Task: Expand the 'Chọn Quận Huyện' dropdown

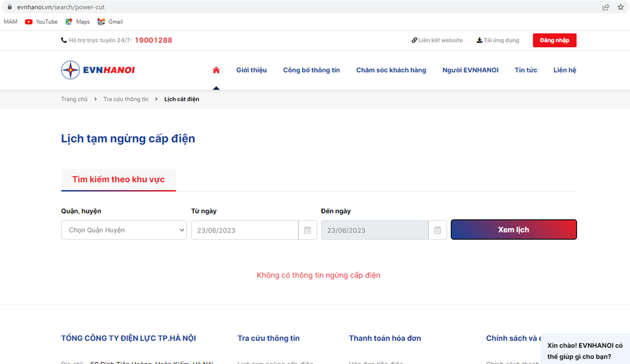Action: 124,230
